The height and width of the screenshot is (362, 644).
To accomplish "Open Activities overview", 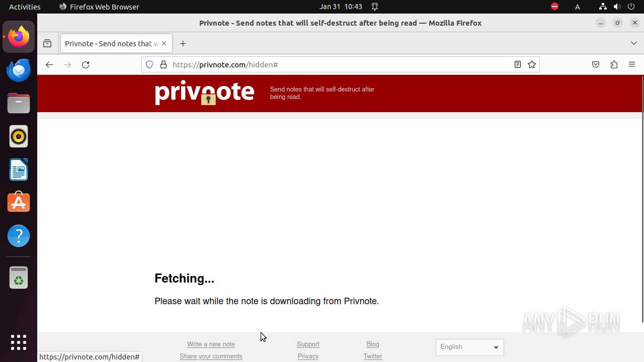I will coord(25,7).
